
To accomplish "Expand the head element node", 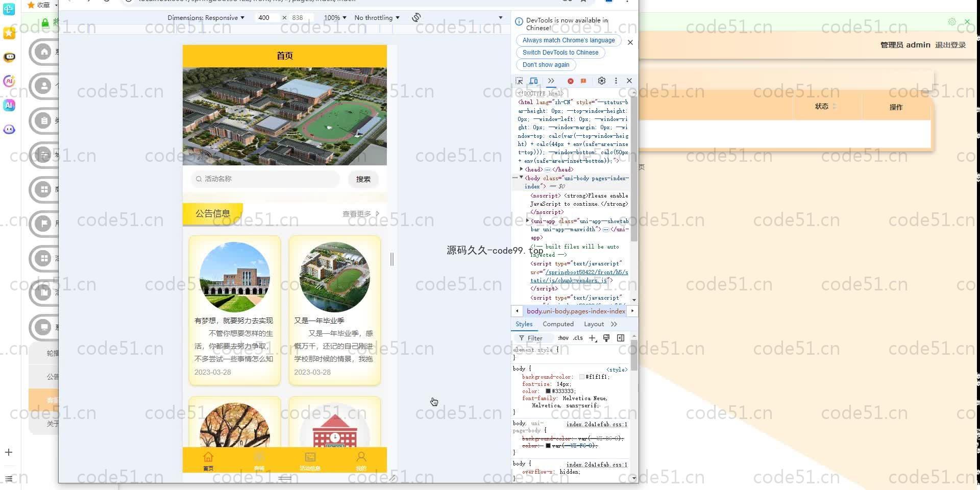I will 521,169.
